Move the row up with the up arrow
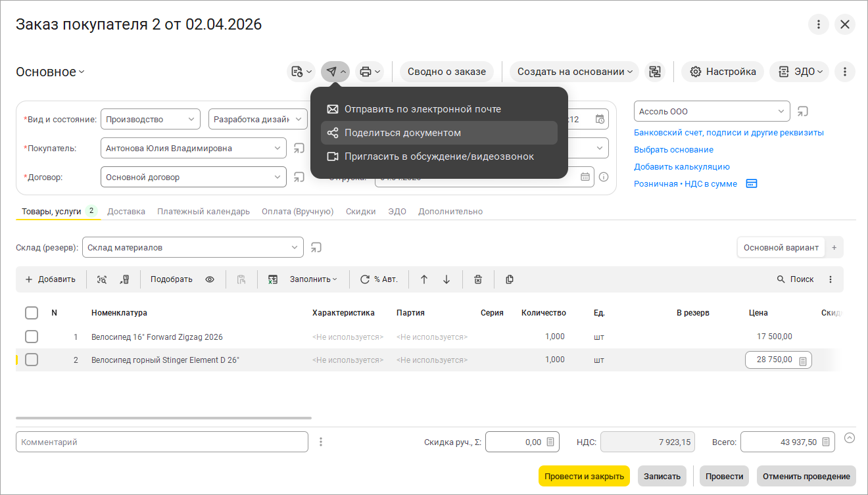Screen dimensions: 868x495 click(424, 279)
